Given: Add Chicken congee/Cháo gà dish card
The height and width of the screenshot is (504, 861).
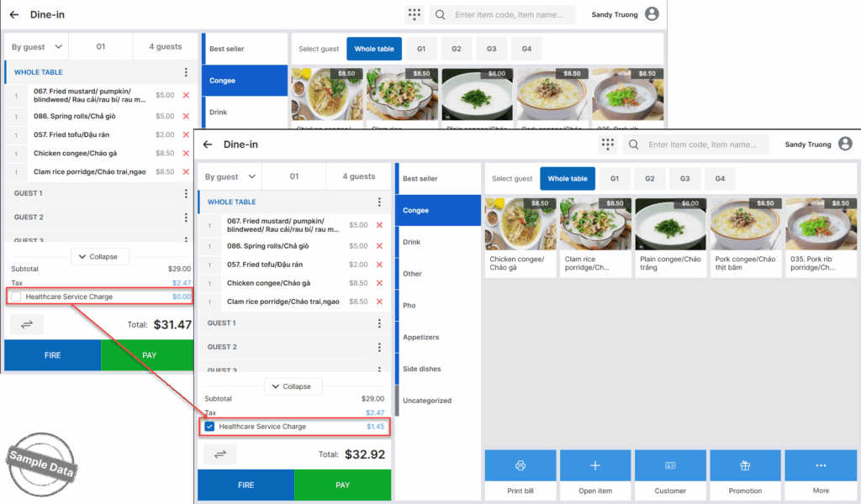Looking at the screenshot, I should coord(520,238).
